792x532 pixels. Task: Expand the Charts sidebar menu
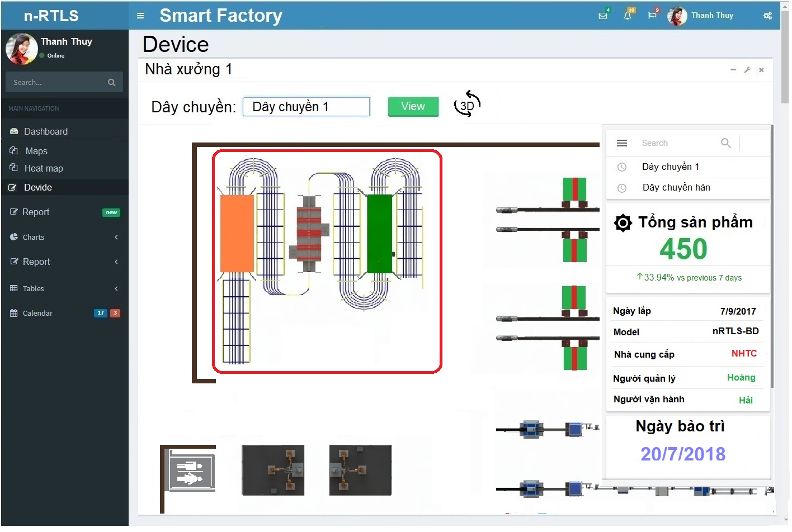coord(64,237)
